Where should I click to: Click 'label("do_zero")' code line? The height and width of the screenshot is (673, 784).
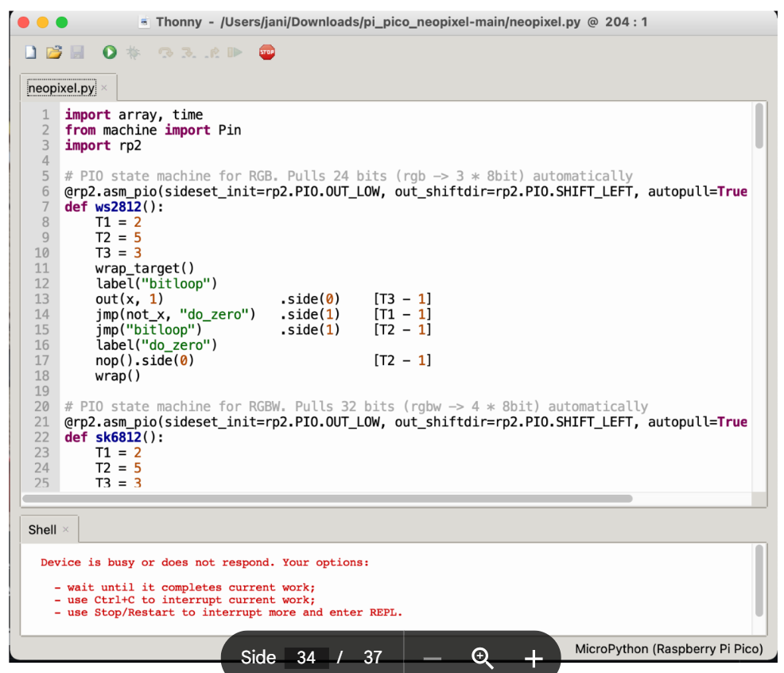[157, 345]
